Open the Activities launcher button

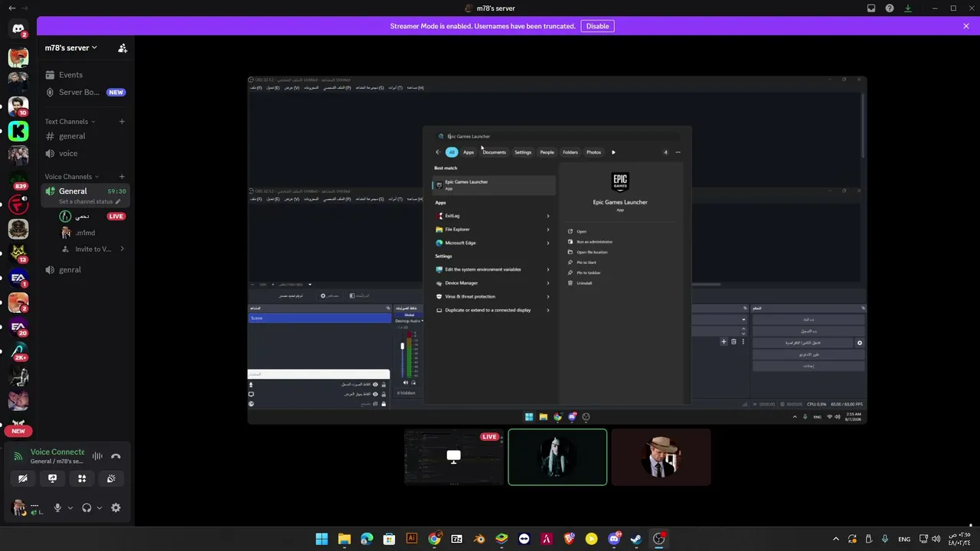click(x=82, y=479)
